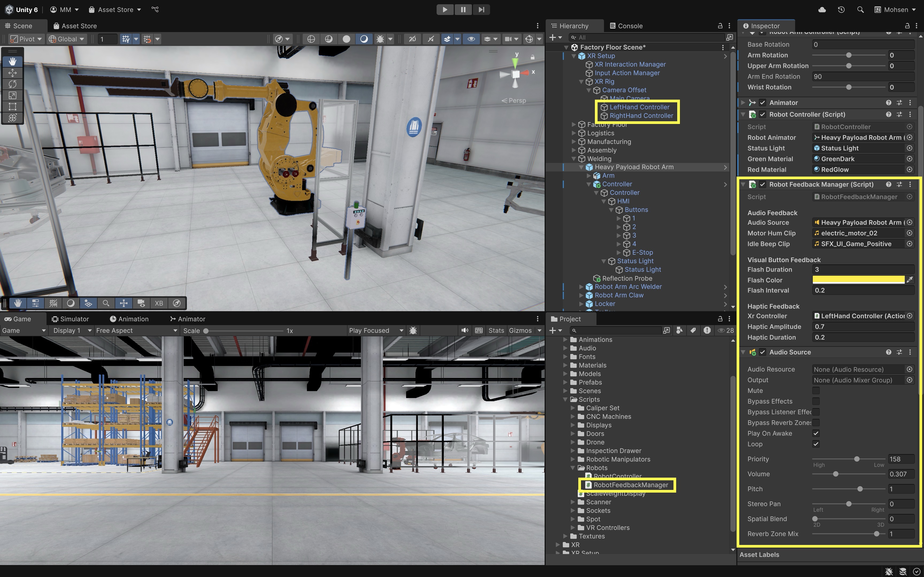Open the eyedropper for Flash Color
Screen dimensions: 924x577
(x=910, y=280)
